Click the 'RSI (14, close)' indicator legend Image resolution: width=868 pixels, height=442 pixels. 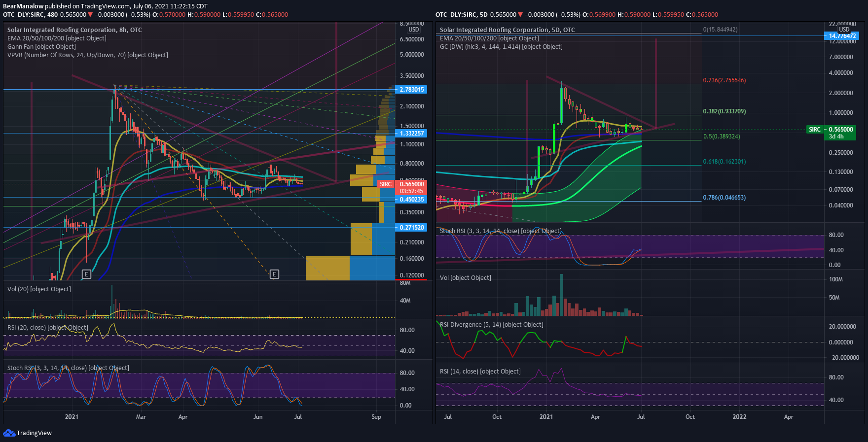(480, 371)
